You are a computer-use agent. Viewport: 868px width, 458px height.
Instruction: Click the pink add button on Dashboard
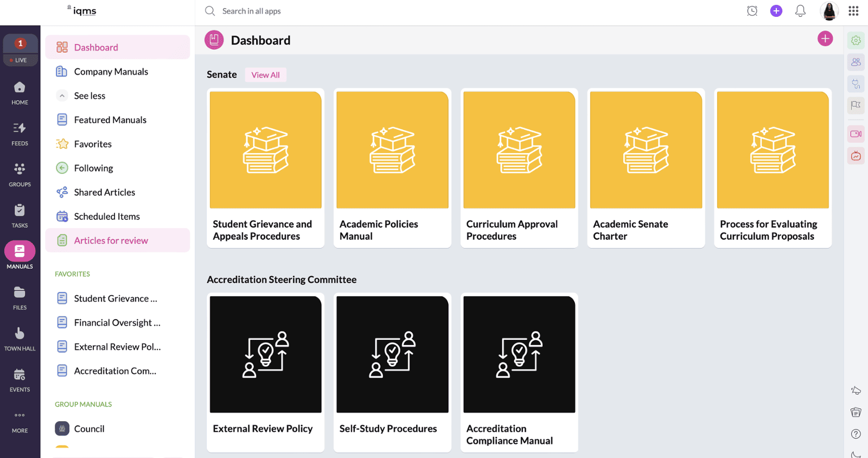point(825,39)
